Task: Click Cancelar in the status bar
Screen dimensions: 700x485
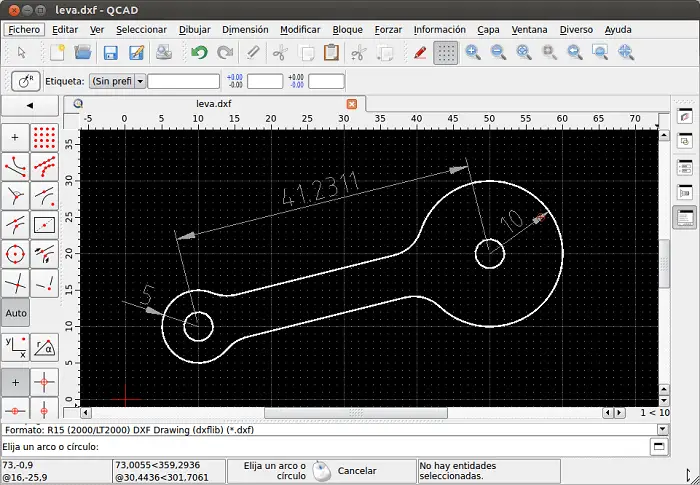Action: pos(357,471)
